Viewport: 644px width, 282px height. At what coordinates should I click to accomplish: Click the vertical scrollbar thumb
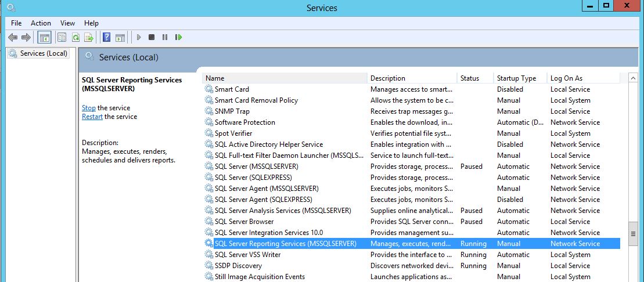coord(633,234)
